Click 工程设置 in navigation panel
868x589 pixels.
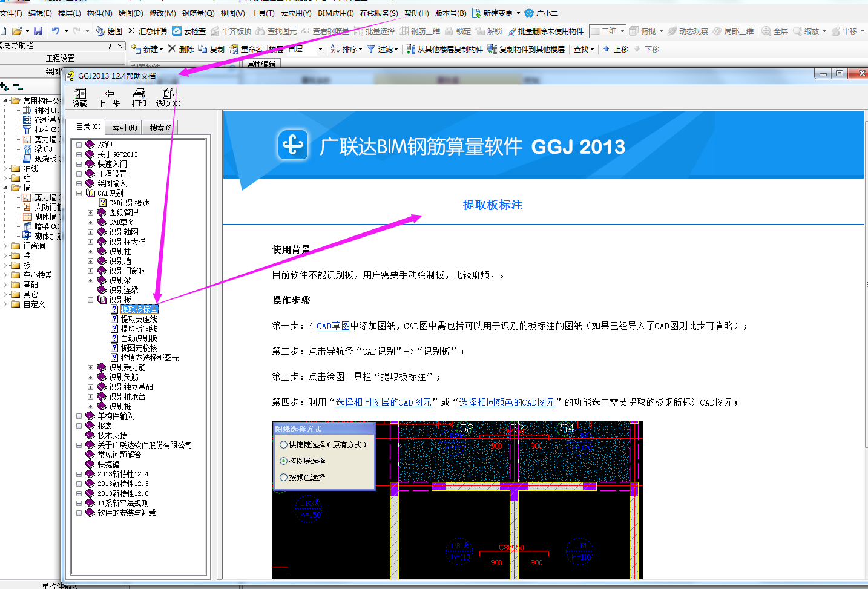point(61,58)
